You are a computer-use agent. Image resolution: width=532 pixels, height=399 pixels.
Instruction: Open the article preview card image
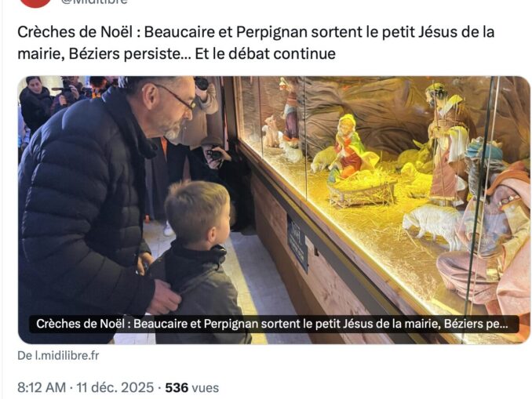[x=274, y=210]
